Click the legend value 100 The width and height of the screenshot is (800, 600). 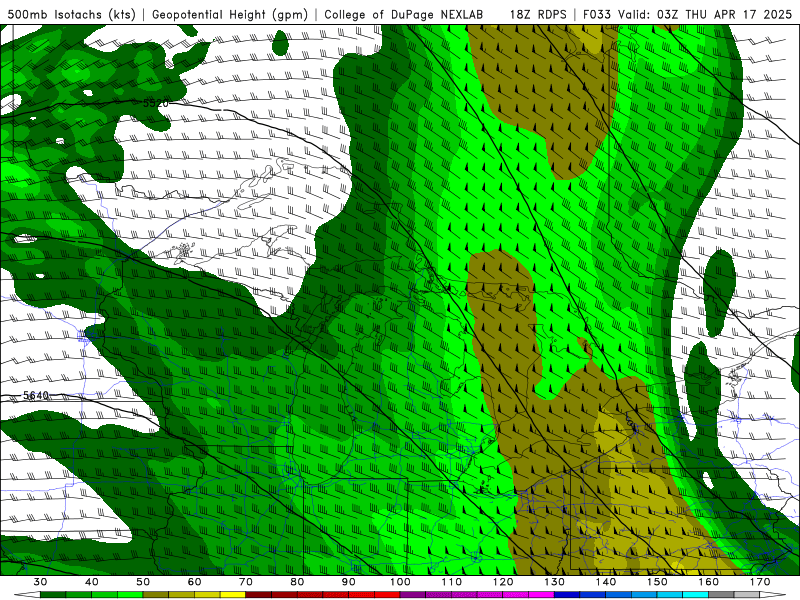click(x=400, y=582)
